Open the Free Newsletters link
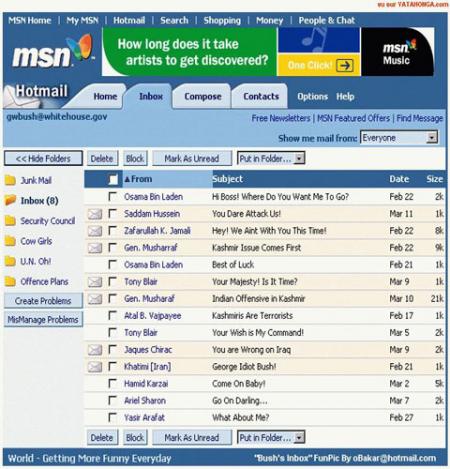 pyautogui.click(x=281, y=118)
